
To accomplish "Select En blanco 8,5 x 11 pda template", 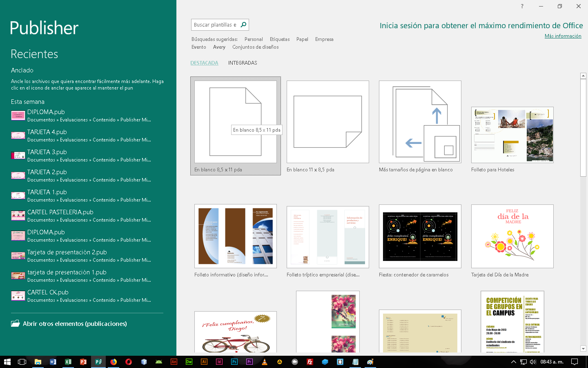I will pyautogui.click(x=236, y=126).
